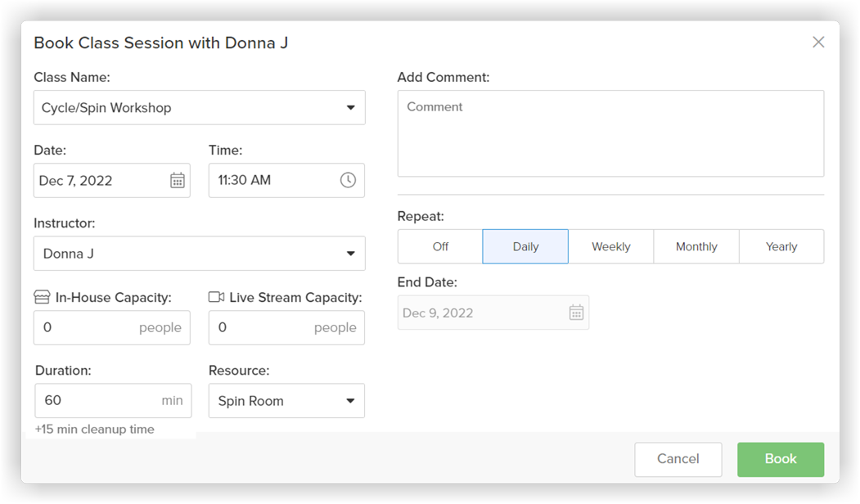This screenshot has height=504, width=860.
Task: Expand the Class Name dropdown
Action: tap(200, 107)
